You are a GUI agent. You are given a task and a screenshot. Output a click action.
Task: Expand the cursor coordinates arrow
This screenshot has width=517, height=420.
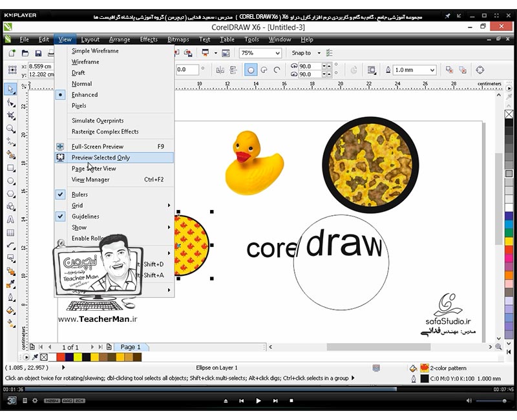pyautogui.click(x=63, y=367)
